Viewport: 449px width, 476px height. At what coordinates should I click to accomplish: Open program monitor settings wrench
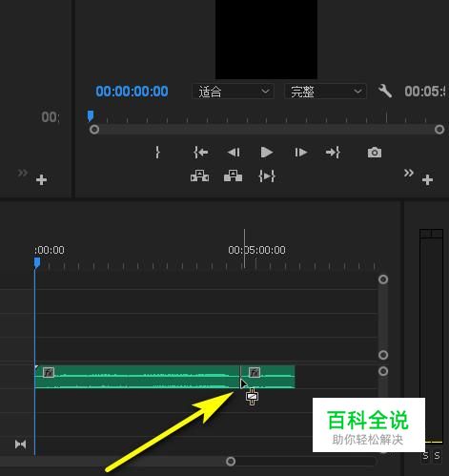pos(385,92)
